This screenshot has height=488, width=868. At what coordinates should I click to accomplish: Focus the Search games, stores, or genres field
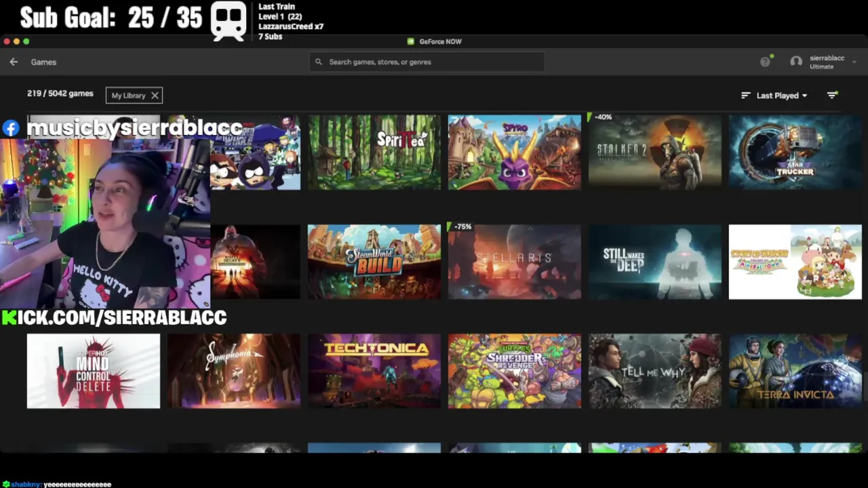point(427,62)
